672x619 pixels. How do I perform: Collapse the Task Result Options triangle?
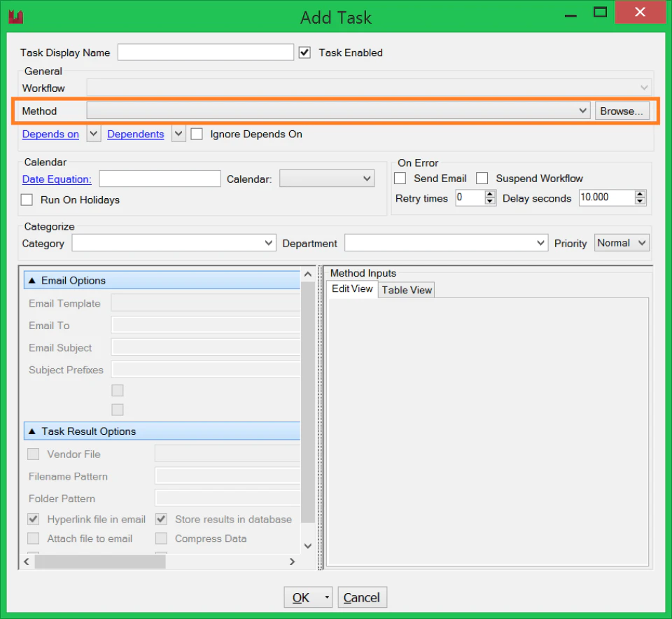[x=31, y=431]
